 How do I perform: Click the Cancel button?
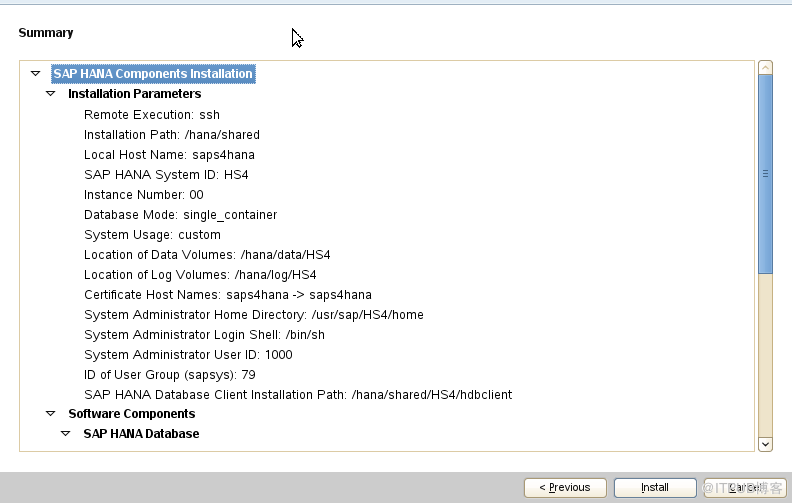[745, 488]
